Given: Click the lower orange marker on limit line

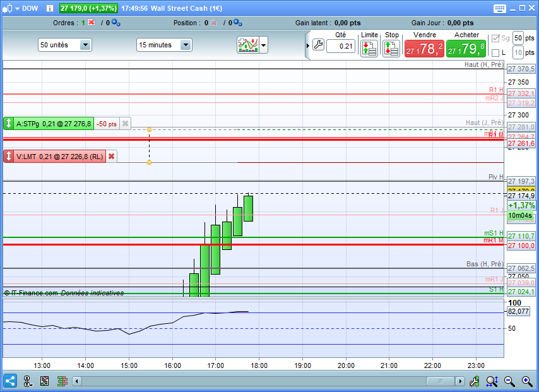Looking at the screenshot, I should coord(149,162).
